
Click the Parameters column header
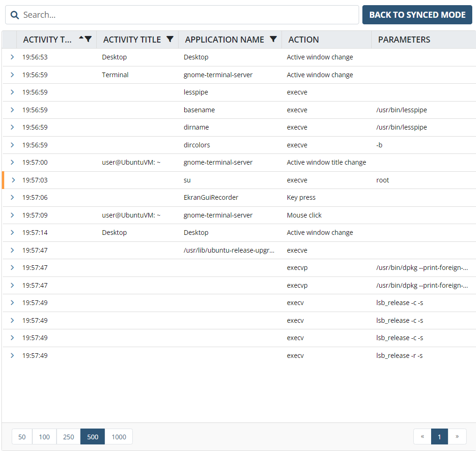coord(404,40)
